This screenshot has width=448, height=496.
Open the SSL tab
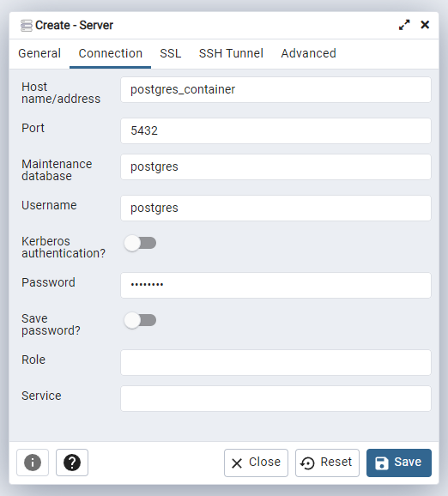point(171,53)
